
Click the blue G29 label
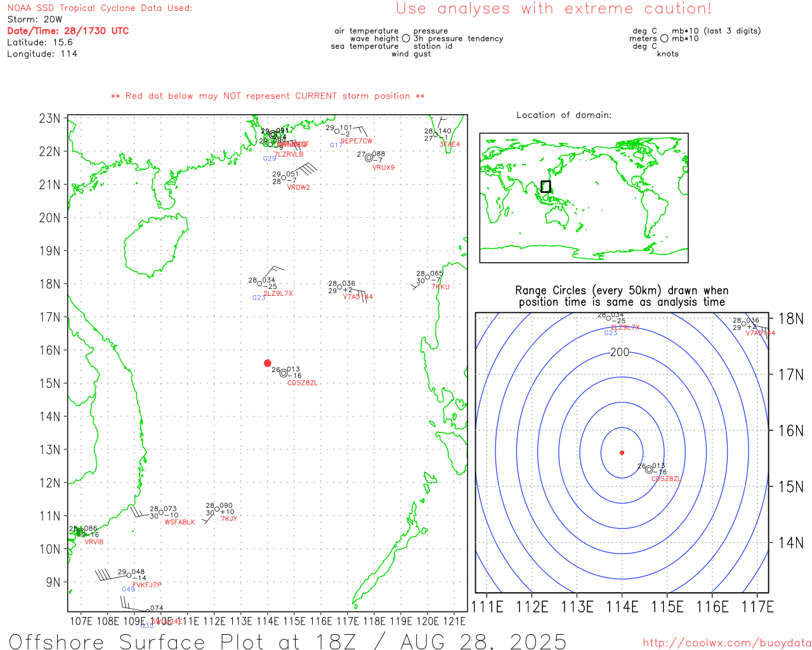pyautogui.click(x=270, y=159)
